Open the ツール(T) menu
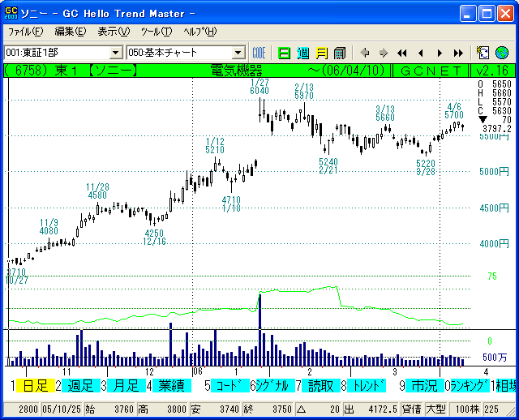 157,32
